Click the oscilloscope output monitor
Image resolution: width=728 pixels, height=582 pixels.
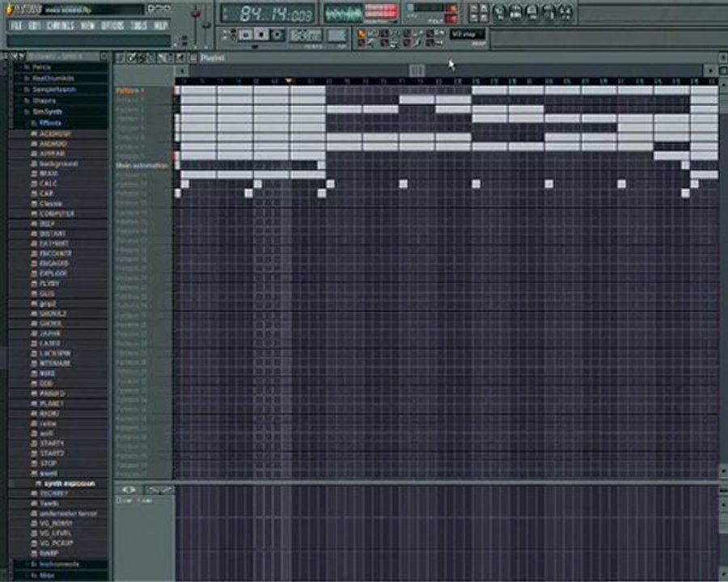(344, 14)
